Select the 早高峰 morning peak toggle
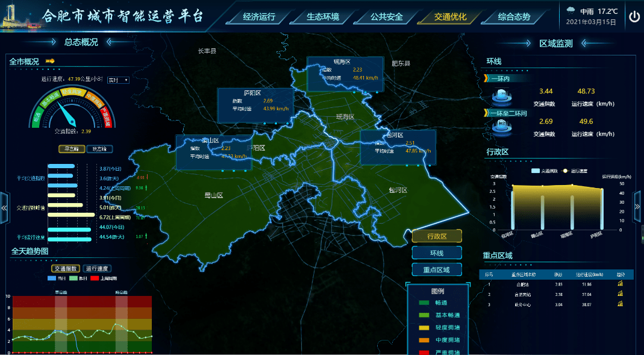Image resolution: width=644 pixels, height=355 pixels. point(70,149)
